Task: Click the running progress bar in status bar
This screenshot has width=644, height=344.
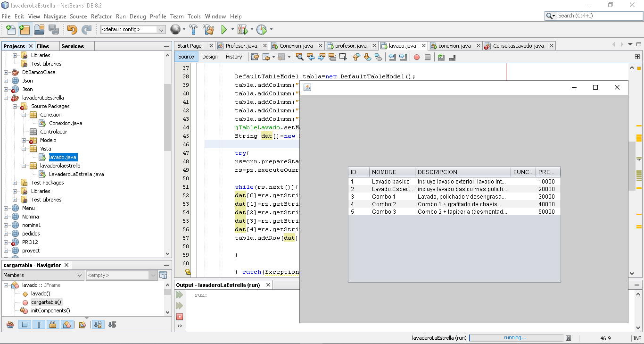Action: [516, 338]
